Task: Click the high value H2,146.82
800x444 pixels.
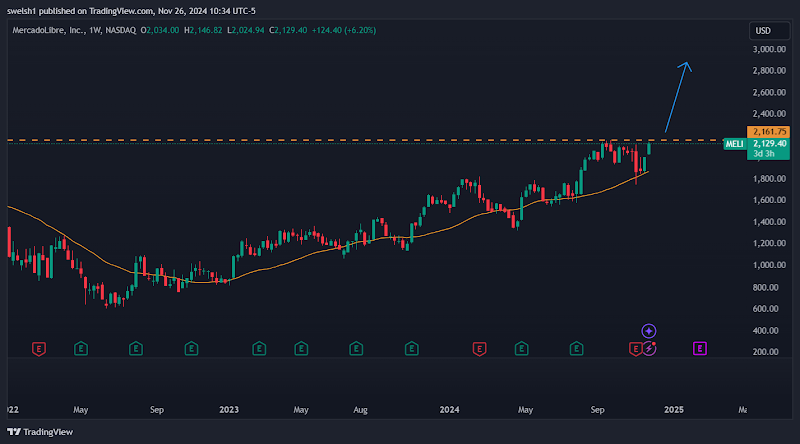Action: tap(203, 30)
